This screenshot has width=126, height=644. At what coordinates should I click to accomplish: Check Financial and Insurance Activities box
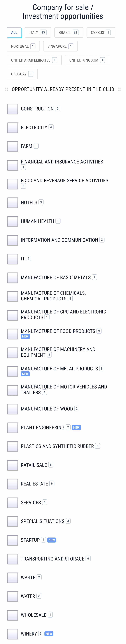point(13,165)
